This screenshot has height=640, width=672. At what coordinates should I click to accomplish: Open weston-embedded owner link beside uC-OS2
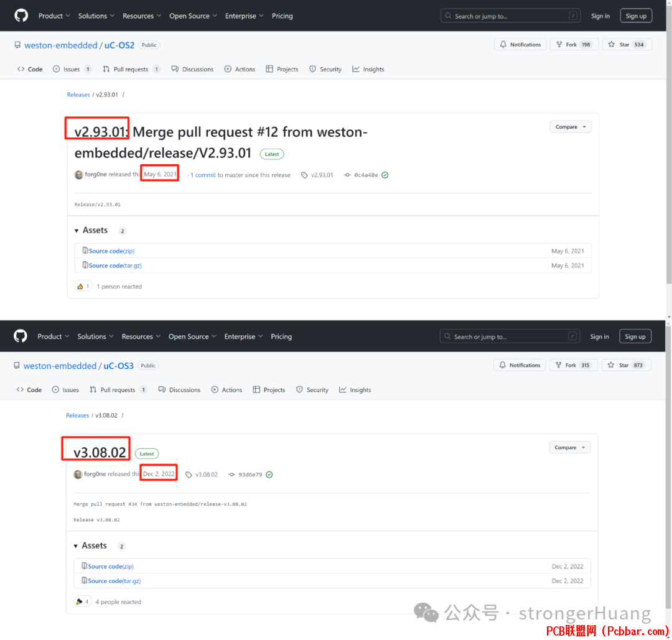tap(61, 45)
